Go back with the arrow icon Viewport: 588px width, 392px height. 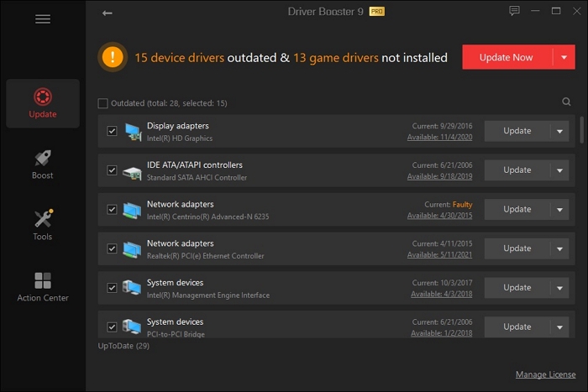pyautogui.click(x=108, y=13)
